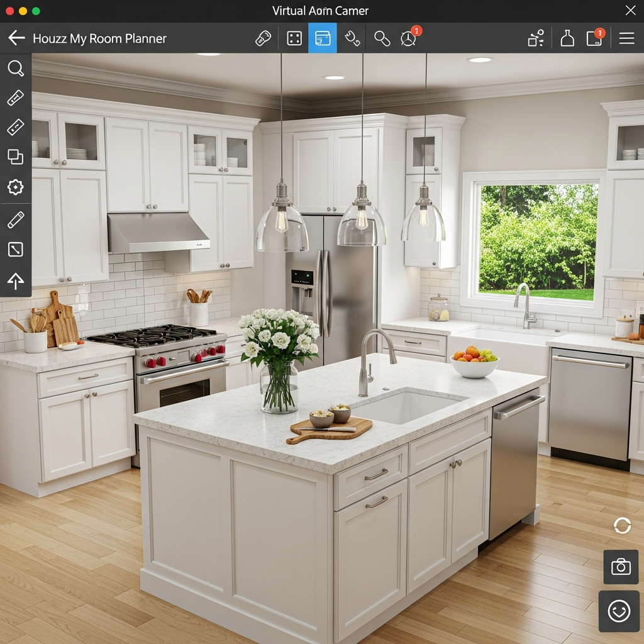Open the gear settings tool in sidebar

click(16, 187)
